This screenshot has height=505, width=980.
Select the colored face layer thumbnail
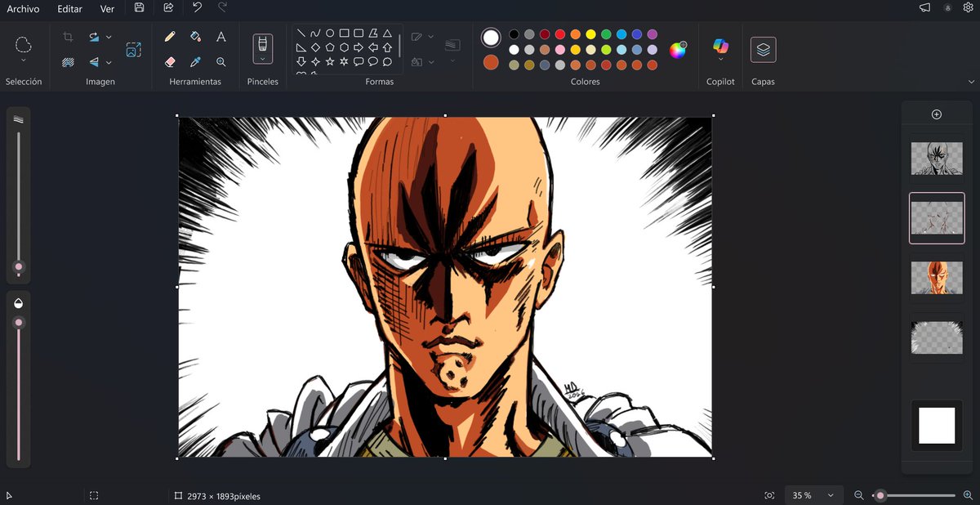[x=937, y=278]
